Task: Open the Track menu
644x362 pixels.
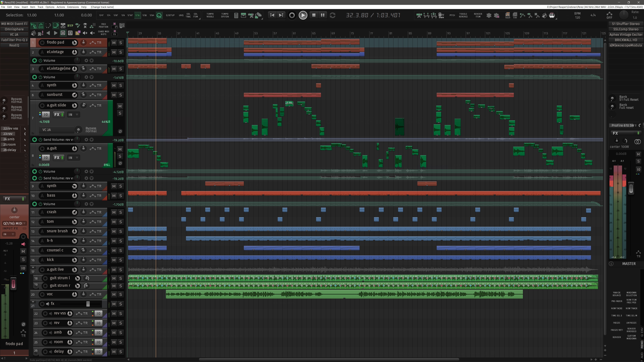Action: point(40,7)
